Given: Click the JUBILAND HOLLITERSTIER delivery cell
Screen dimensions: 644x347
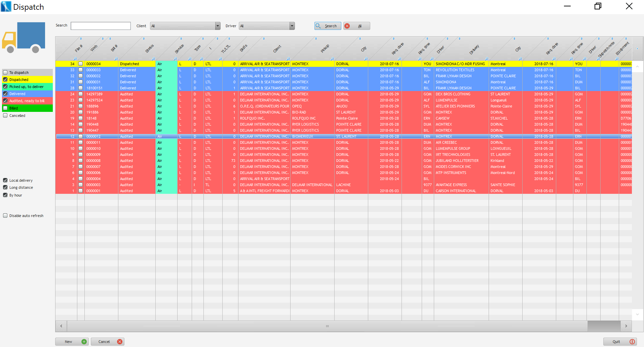Looking at the screenshot, I should click(461, 161).
